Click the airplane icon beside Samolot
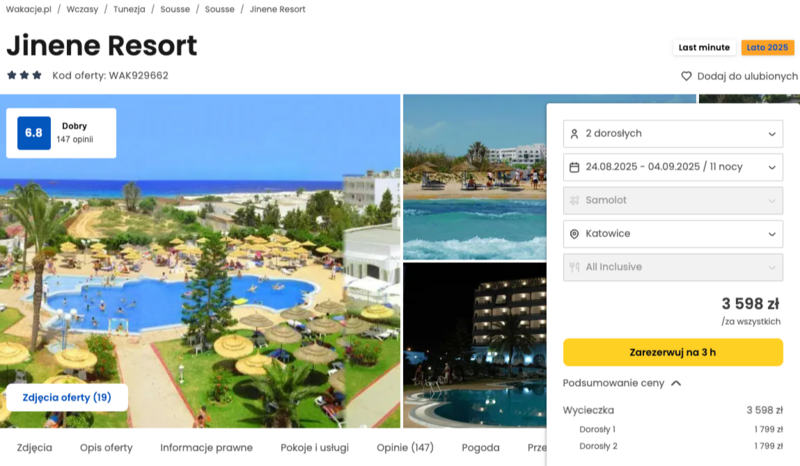Image resolution: width=800 pixels, height=466 pixels. 574,201
